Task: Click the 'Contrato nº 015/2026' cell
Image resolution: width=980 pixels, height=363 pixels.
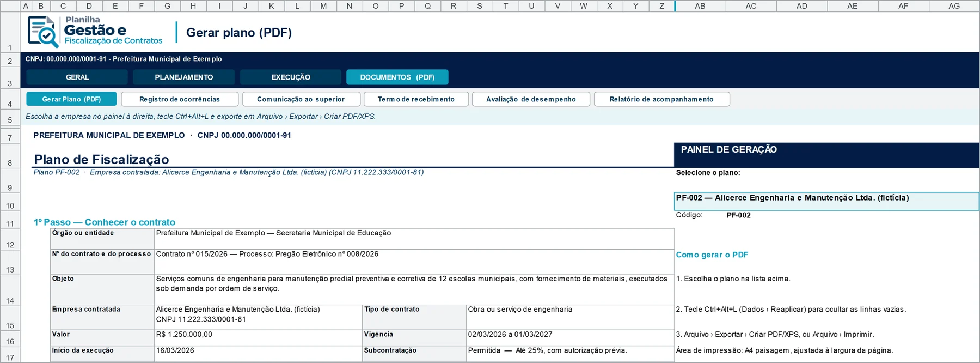Action: [414, 262]
